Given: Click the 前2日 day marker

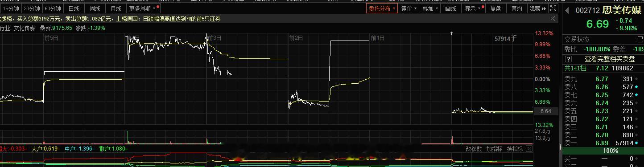Looking at the screenshot, I should [x=296, y=38].
